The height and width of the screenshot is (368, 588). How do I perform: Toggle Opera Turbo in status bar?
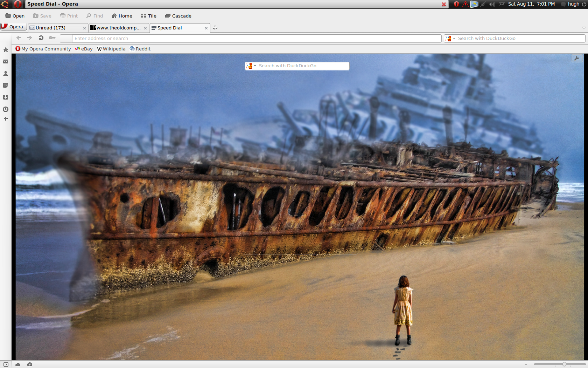point(30,364)
